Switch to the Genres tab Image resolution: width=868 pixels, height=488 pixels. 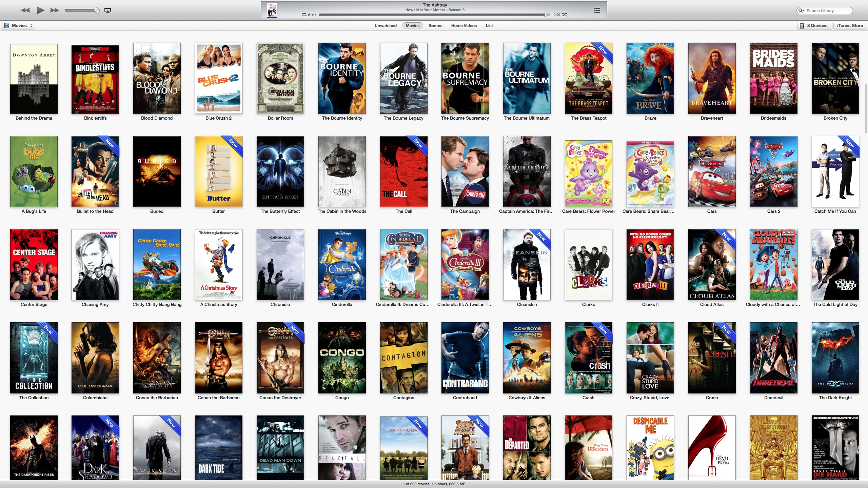tap(435, 26)
